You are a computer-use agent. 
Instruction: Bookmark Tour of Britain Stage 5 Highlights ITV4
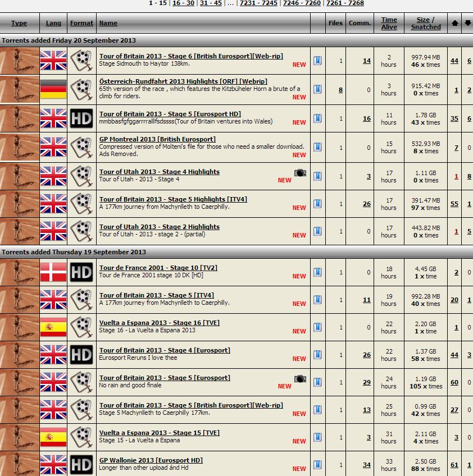[317, 203]
